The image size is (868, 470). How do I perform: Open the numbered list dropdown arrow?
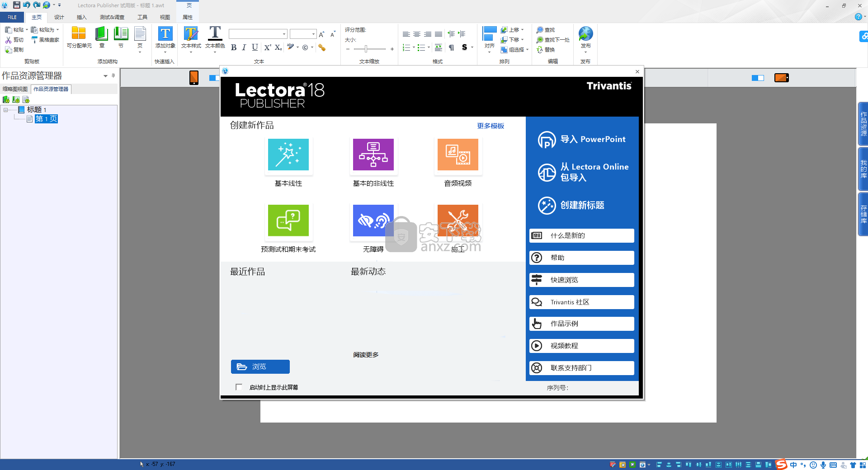(414, 47)
